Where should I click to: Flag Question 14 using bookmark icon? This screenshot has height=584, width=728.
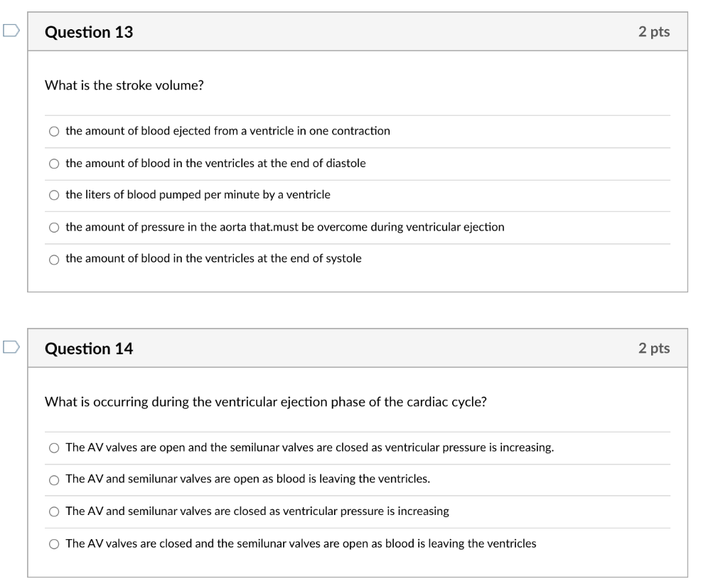[11, 347]
